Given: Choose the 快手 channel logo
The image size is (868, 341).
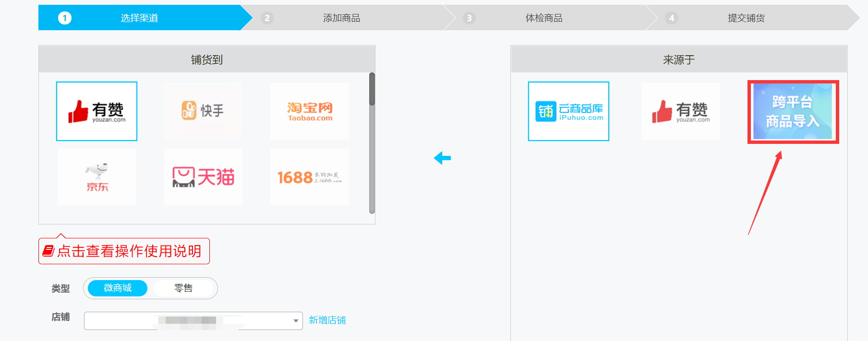Looking at the screenshot, I should tap(203, 111).
